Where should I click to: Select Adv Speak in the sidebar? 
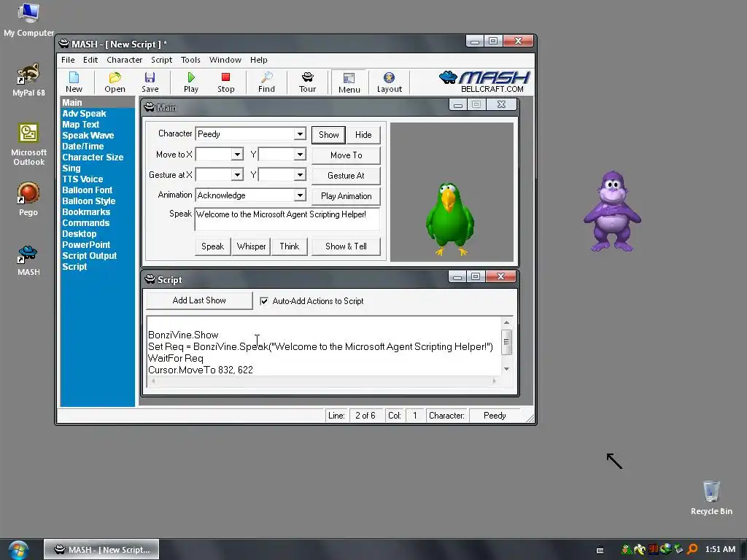click(84, 113)
